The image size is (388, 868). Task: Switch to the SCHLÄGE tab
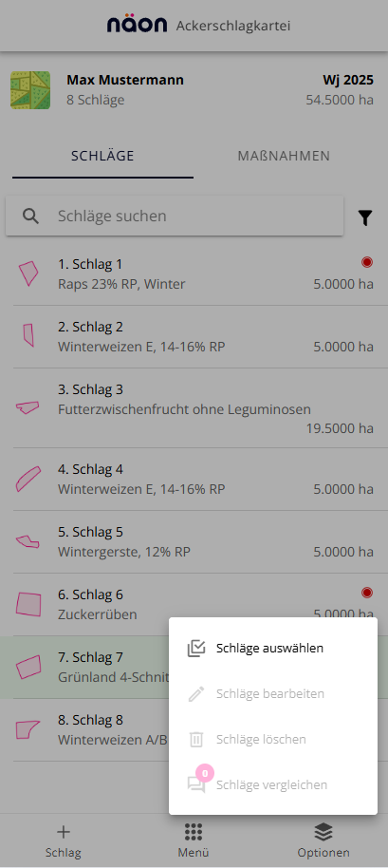102,156
